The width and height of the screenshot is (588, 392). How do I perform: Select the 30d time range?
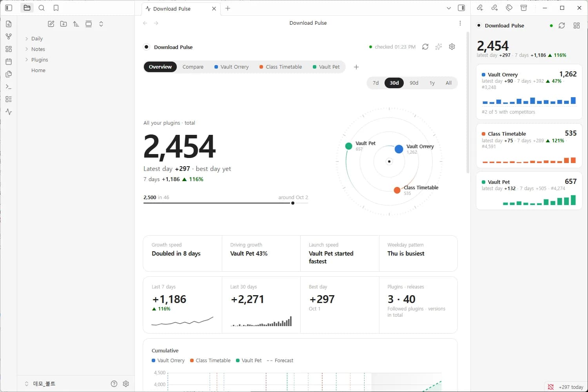point(394,83)
